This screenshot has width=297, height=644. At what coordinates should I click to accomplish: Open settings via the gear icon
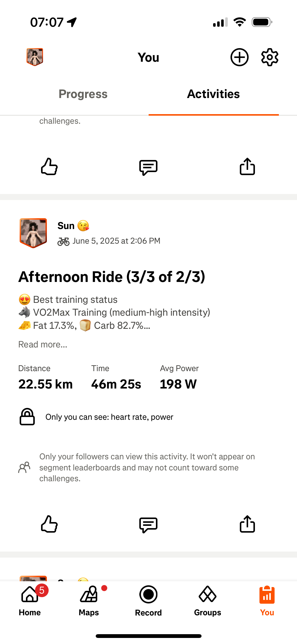coord(270,57)
